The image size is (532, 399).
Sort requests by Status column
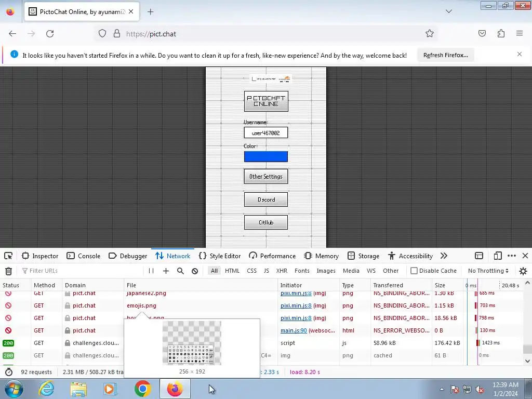(x=16, y=285)
